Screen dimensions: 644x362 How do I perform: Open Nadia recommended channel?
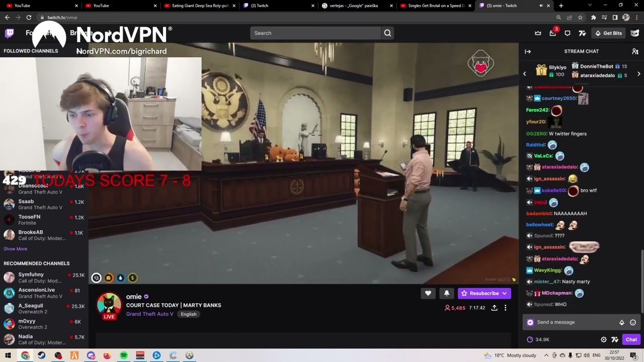point(44,339)
